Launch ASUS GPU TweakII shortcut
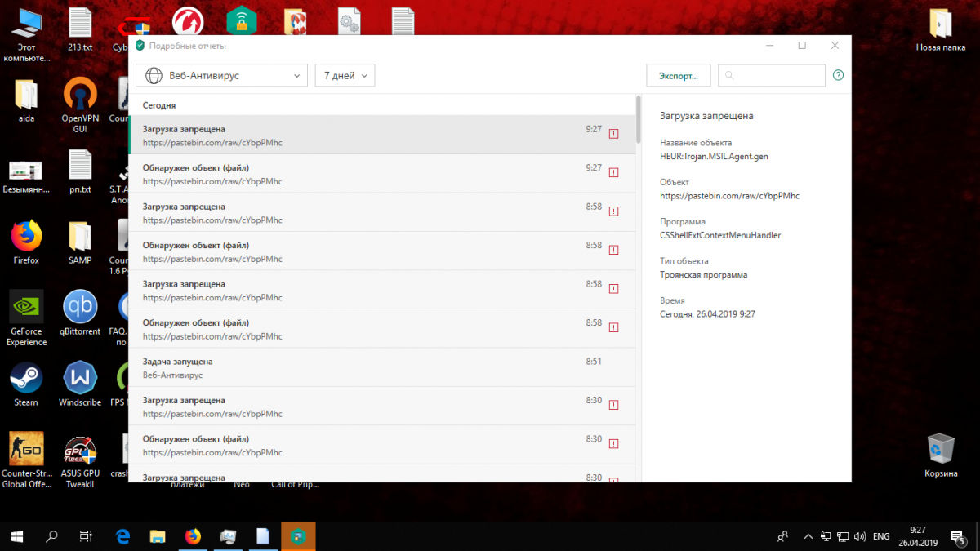Image resolution: width=980 pixels, height=551 pixels. point(80,461)
